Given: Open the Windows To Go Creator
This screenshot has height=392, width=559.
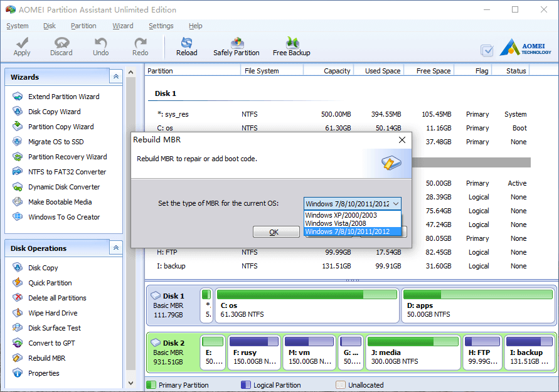Looking at the screenshot, I should [x=64, y=217].
